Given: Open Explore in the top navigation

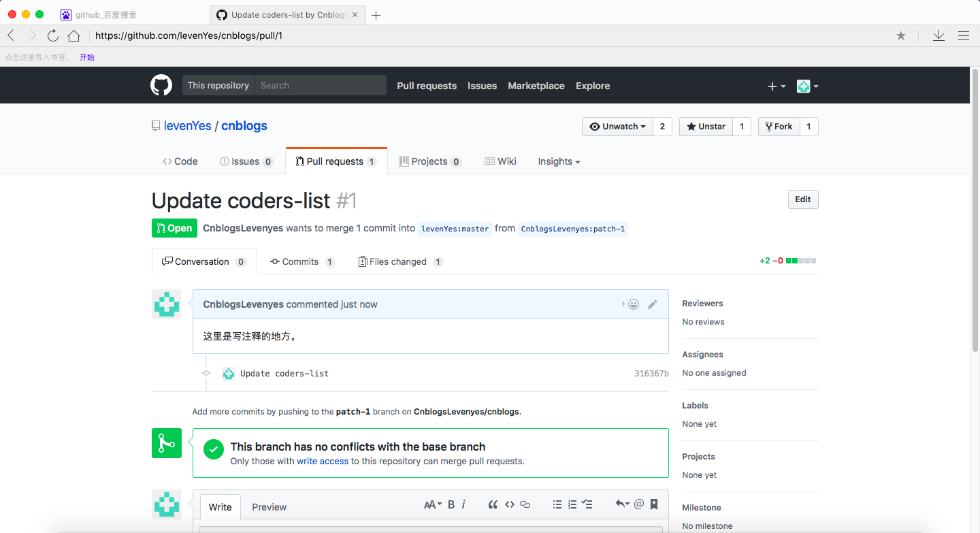Looking at the screenshot, I should (x=593, y=86).
